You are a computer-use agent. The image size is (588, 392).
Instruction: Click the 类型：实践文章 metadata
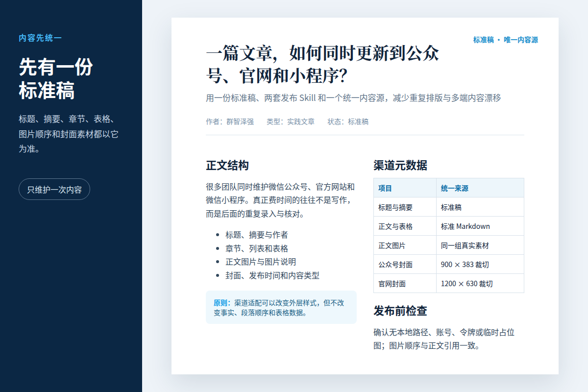tap(291, 122)
